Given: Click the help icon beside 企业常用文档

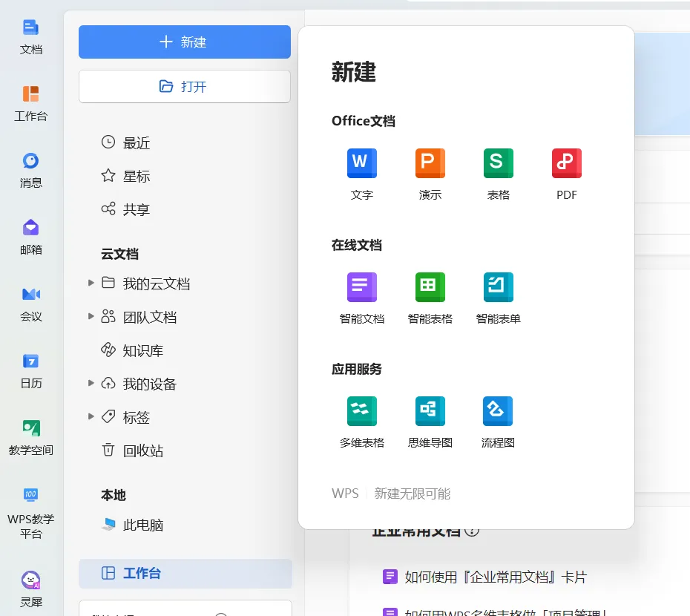Looking at the screenshot, I should point(472,531).
